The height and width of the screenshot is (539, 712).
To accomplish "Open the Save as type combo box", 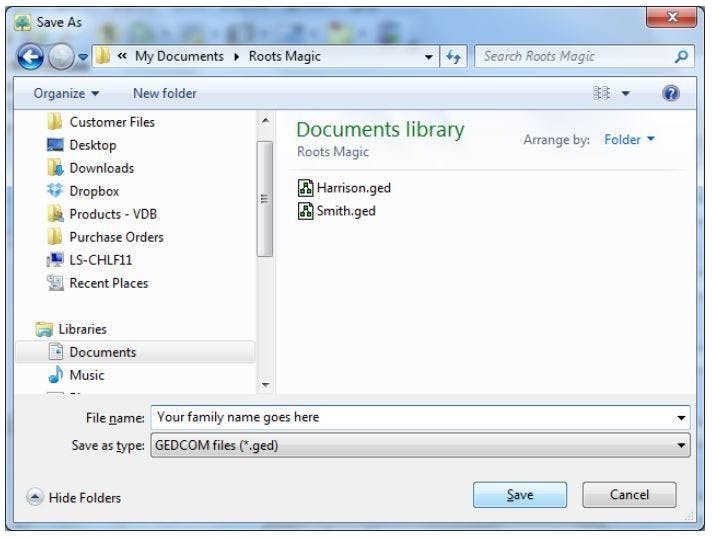I will pos(420,445).
